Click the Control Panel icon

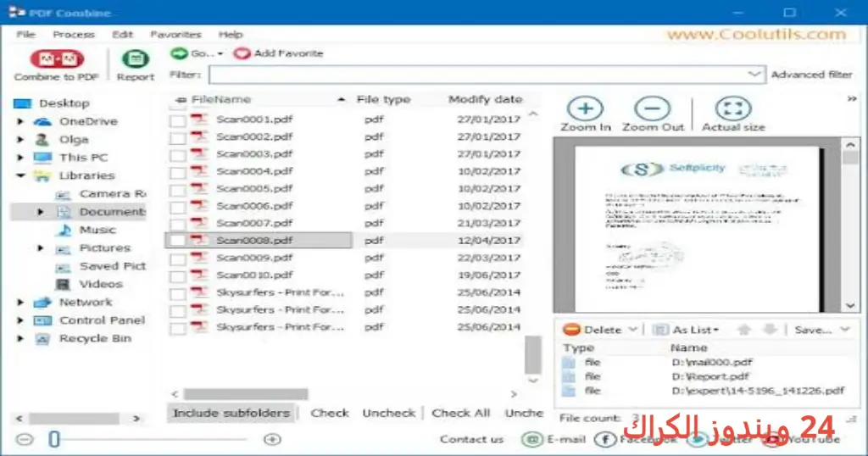pos(42,320)
